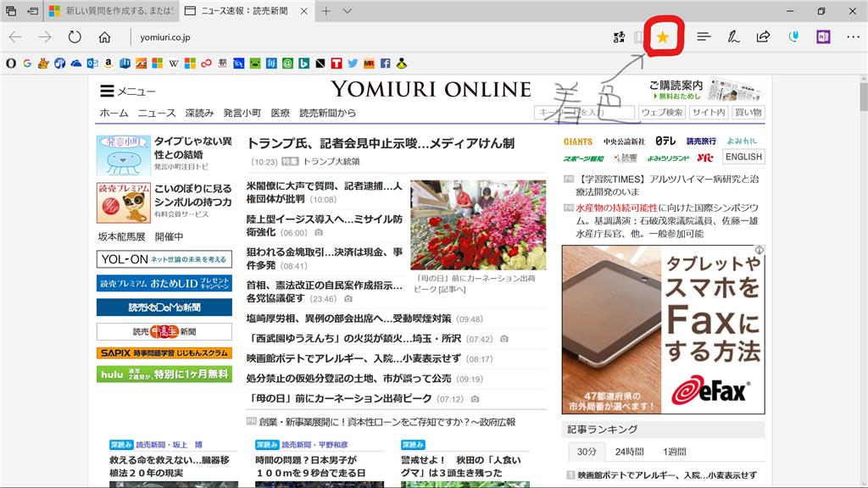
Task: Click the YOL-ON banner
Action: [x=164, y=259]
